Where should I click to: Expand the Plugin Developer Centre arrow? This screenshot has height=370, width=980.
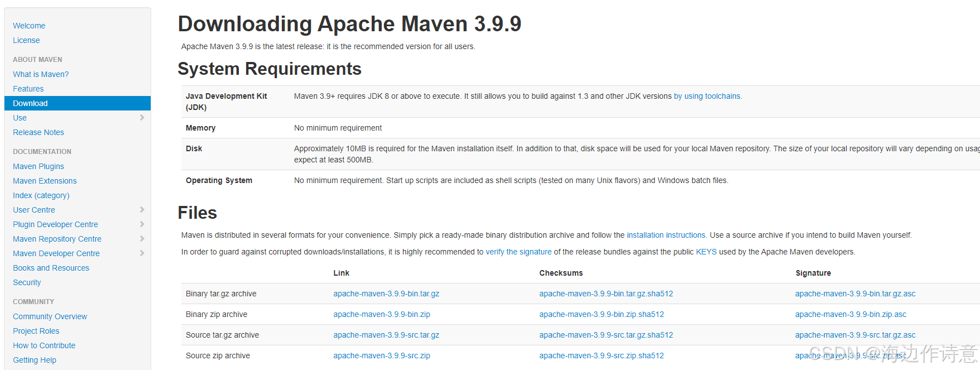click(x=142, y=224)
